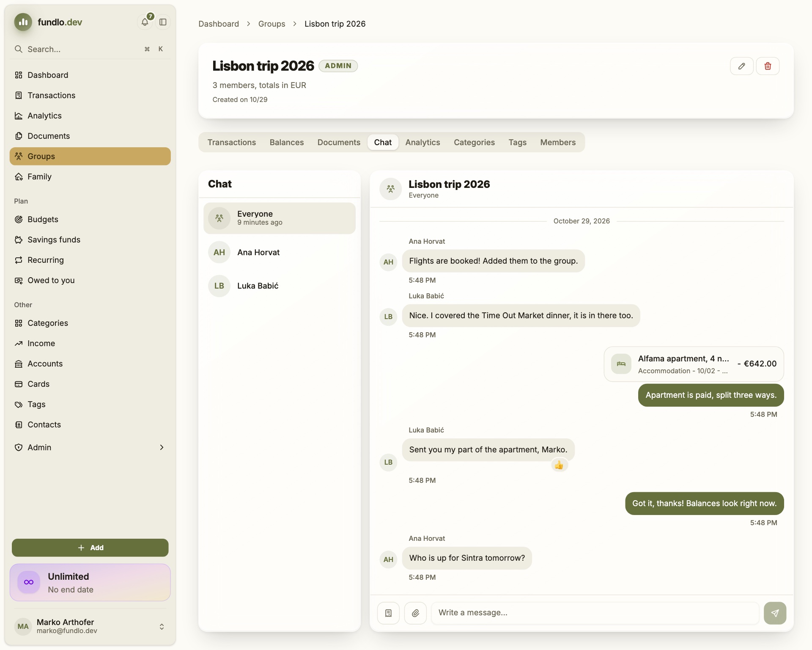Open the Unlimited plan card
The width and height of the screenshot is (812, 650).
point(90,582)
